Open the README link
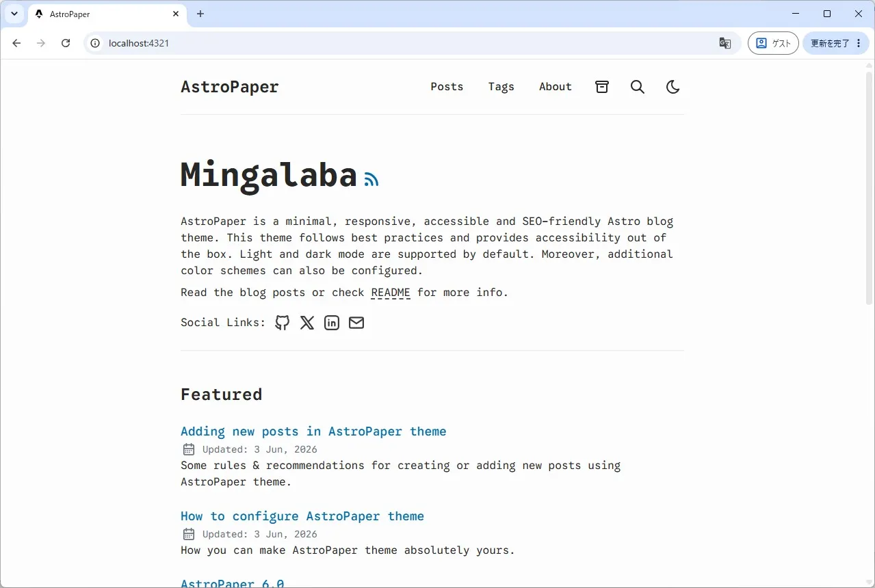The height and width of the screenshot is (588, 875). pyautogui.click(x=391, y=293)
